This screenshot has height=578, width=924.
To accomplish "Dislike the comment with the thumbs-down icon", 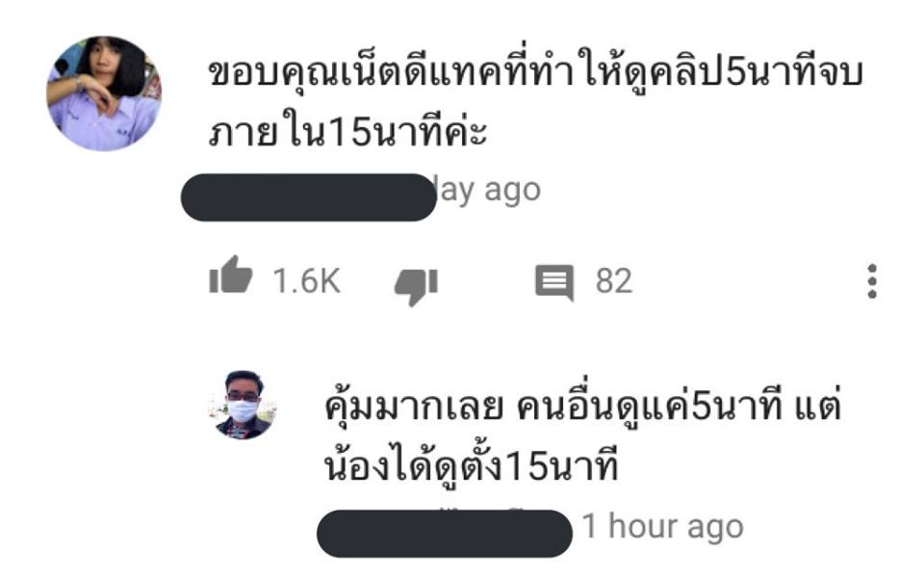I will [x=417, y=286].
